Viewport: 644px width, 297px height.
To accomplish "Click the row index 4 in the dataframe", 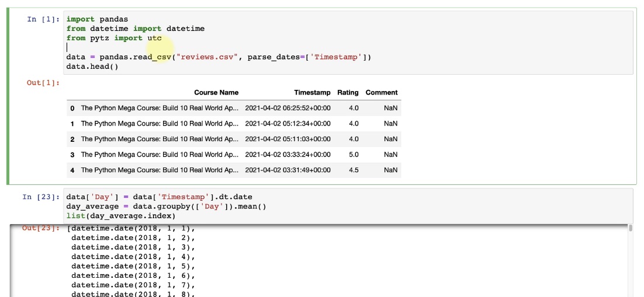I will pos(72,170).
